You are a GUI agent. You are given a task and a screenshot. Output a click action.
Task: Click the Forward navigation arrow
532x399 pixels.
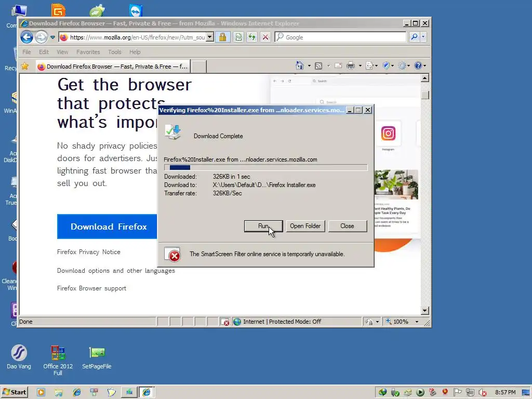coord(41,37)
